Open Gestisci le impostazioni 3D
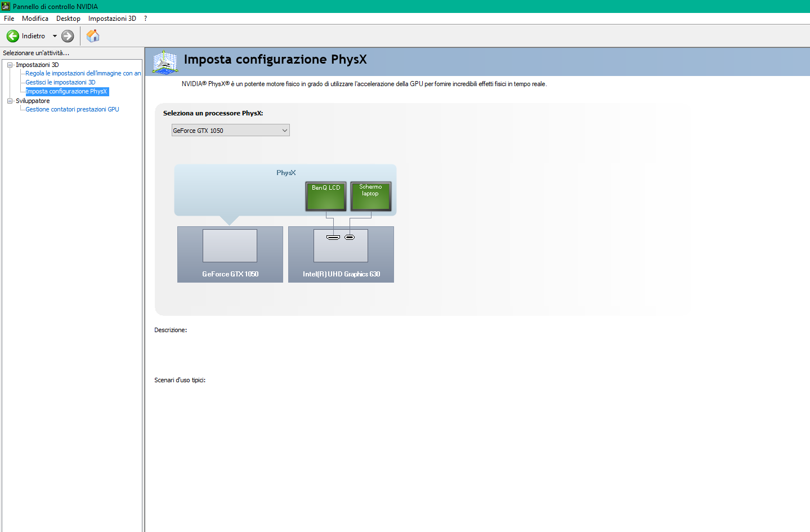The width and height of the screenshot is (810, 532). pos(60,82)
